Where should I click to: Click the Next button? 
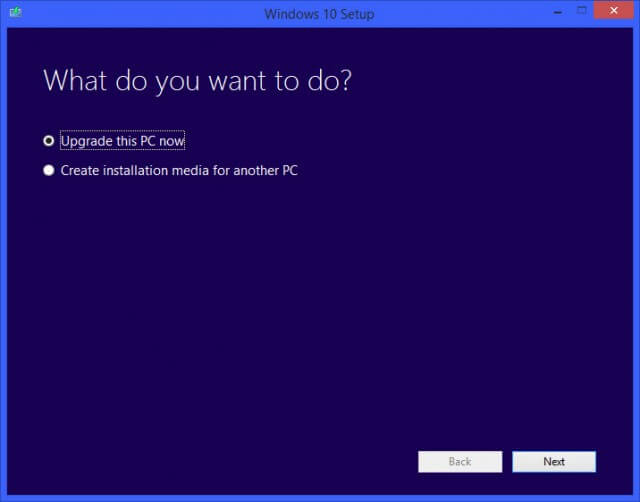[x=554, y=462]
